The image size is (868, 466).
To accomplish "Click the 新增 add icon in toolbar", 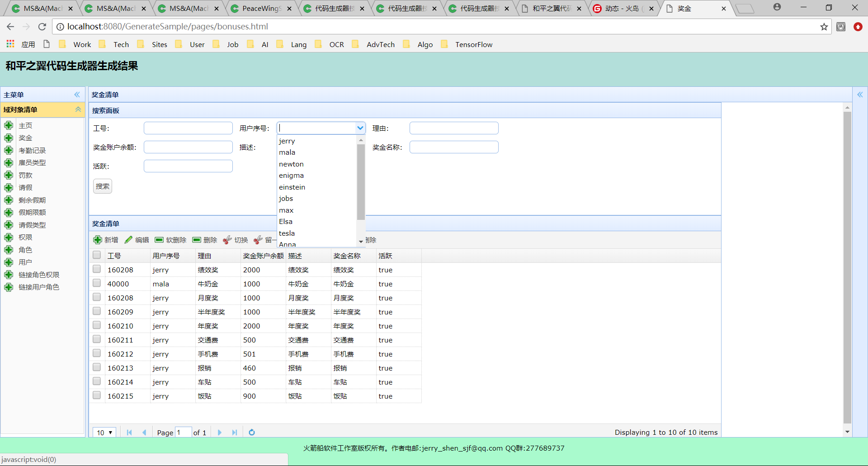I will point(98,240).
